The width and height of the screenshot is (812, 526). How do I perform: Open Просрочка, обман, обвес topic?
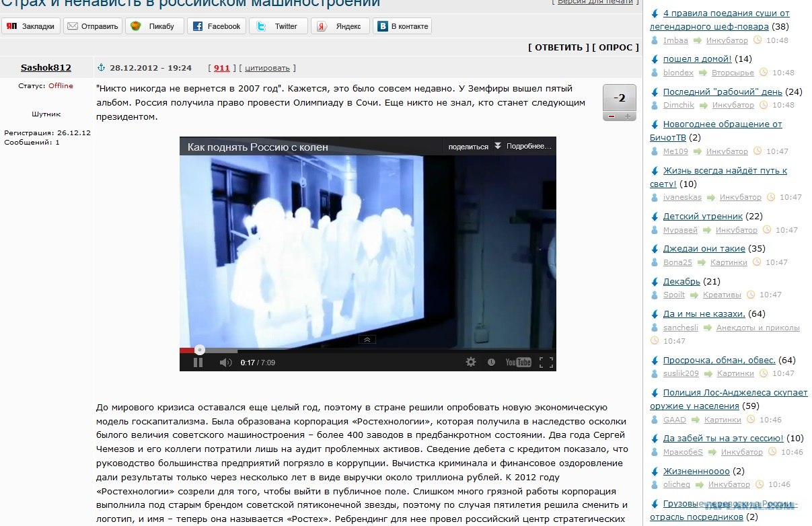[719, 360]
